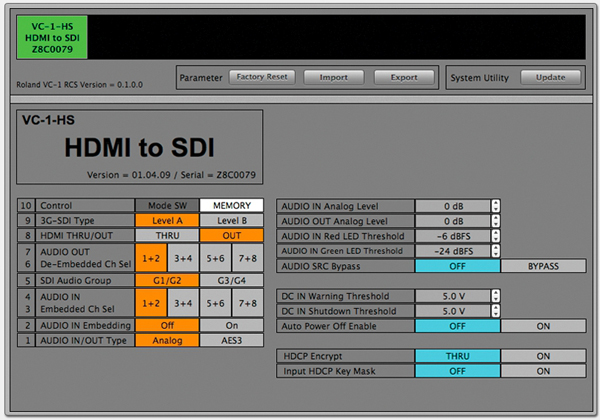
Task: Click the System Utility Update button
Action: tap(551, 77)
